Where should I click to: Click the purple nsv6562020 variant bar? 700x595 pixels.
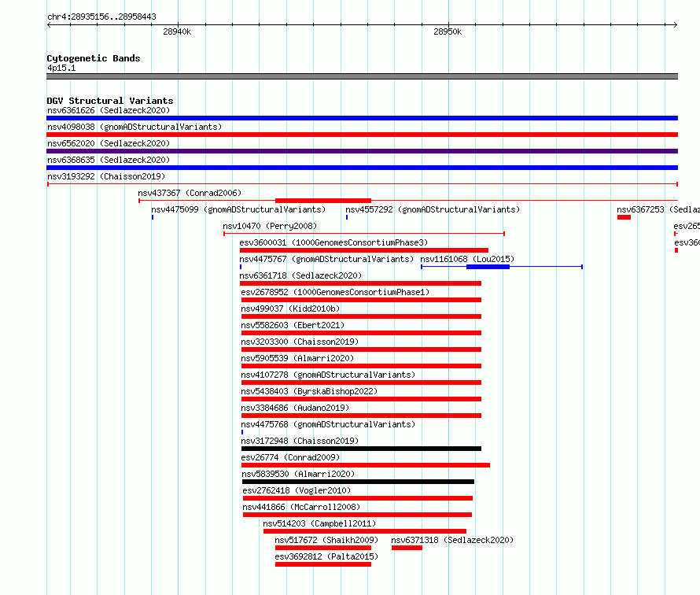362,151
